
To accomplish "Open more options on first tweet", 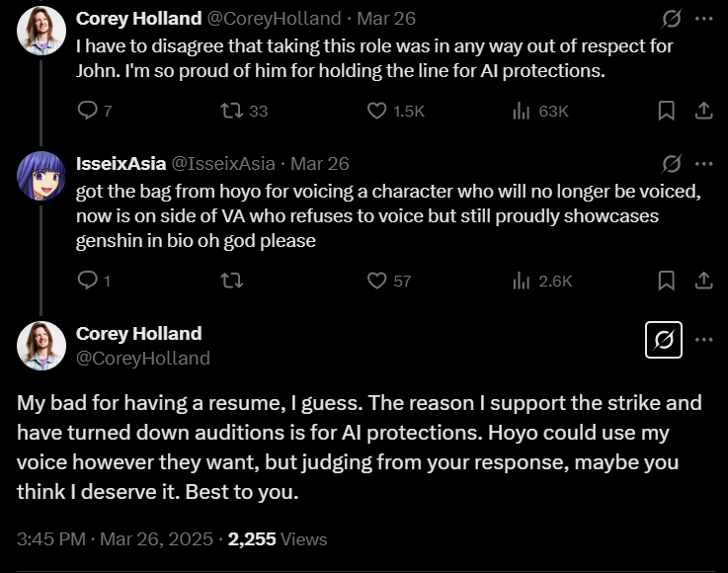I will click(704, 19).
